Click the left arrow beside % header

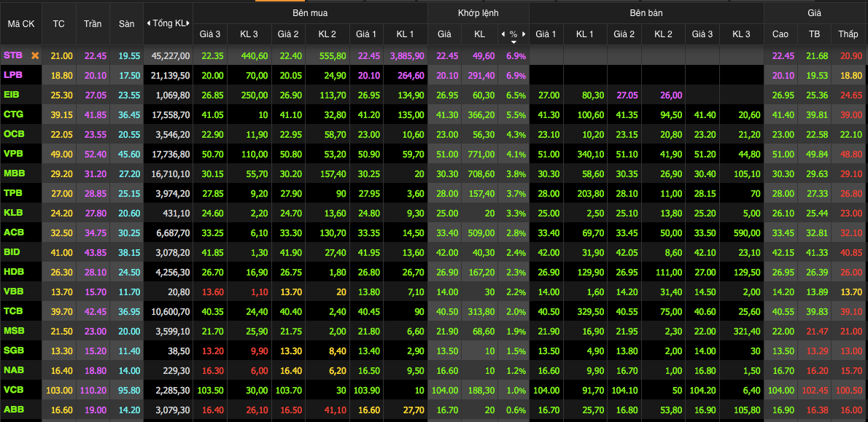click(x=503, y=34)
